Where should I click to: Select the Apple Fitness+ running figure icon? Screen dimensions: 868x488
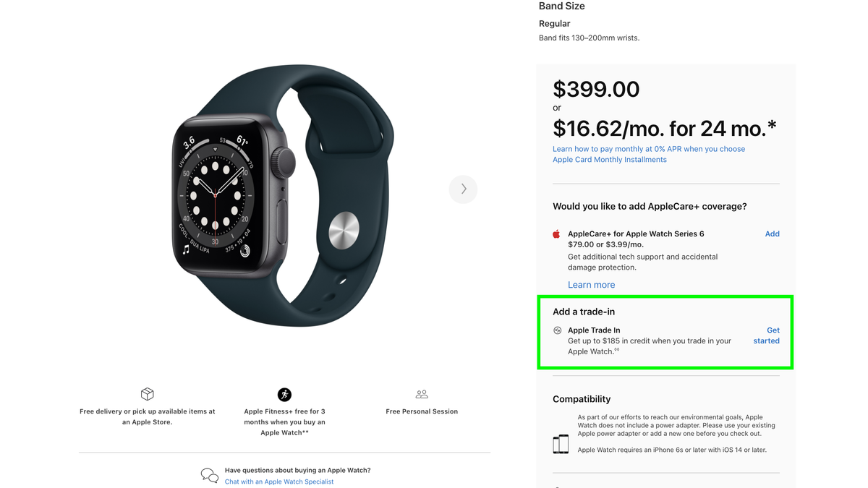(x=284, y=395)
